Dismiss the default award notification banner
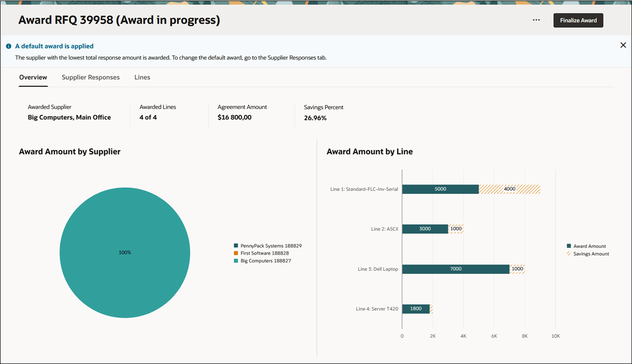Screen dimensions: 632x364 [x=623, y=45]
